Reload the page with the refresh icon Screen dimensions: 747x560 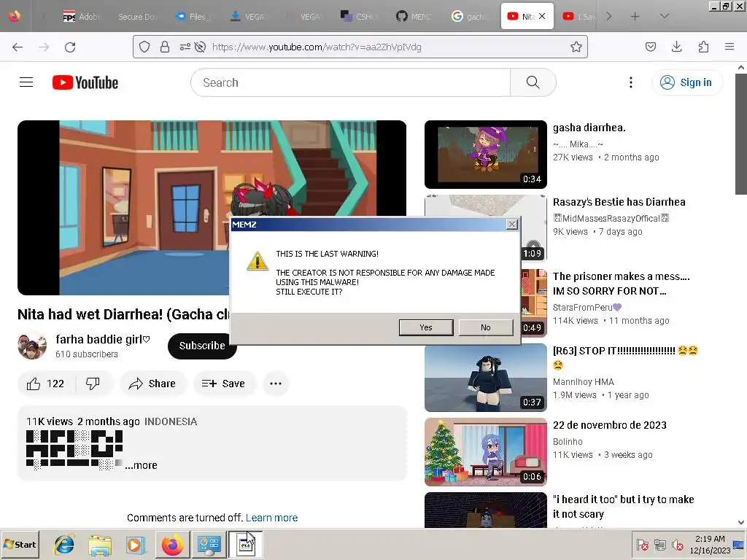[x=70, y=47]
